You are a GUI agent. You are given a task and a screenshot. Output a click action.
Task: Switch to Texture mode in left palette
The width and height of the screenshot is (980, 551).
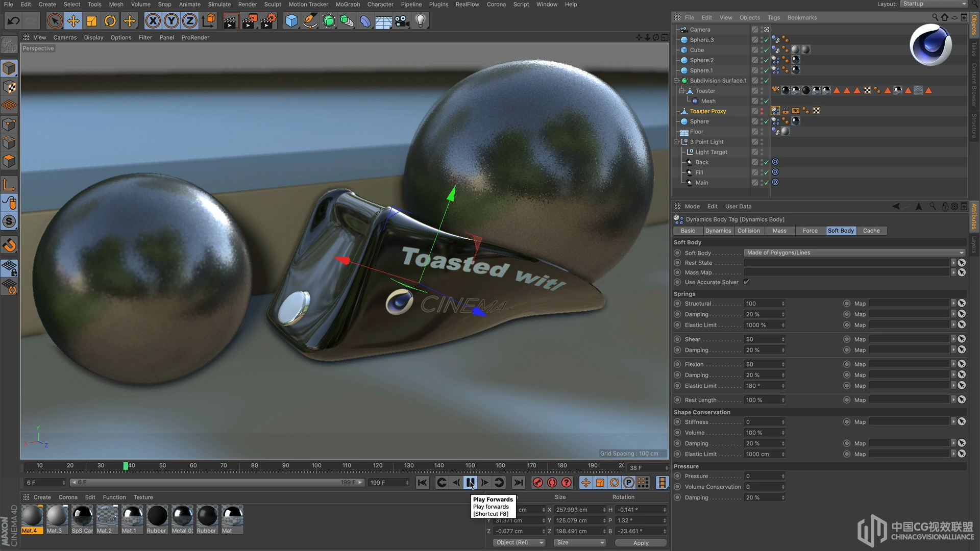[9, 87]
